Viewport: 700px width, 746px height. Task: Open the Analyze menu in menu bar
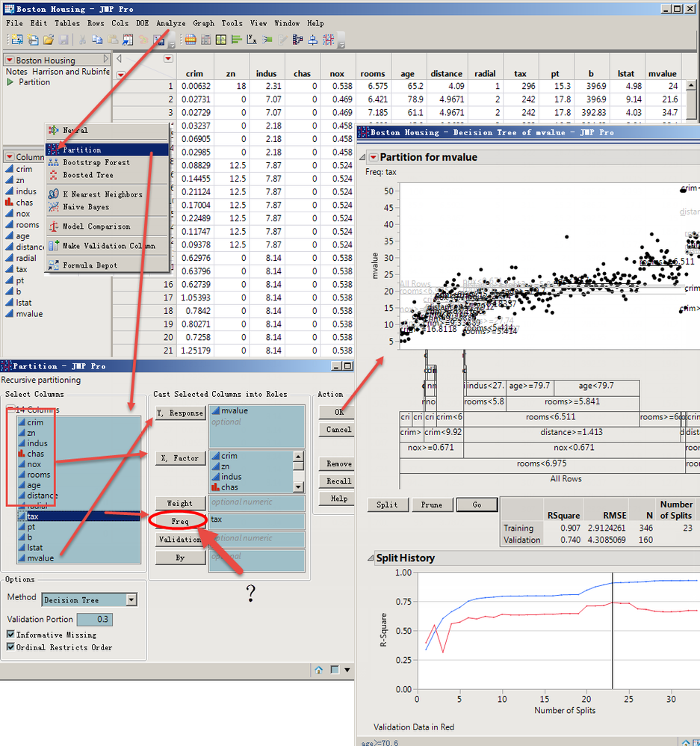pos(171,23)
